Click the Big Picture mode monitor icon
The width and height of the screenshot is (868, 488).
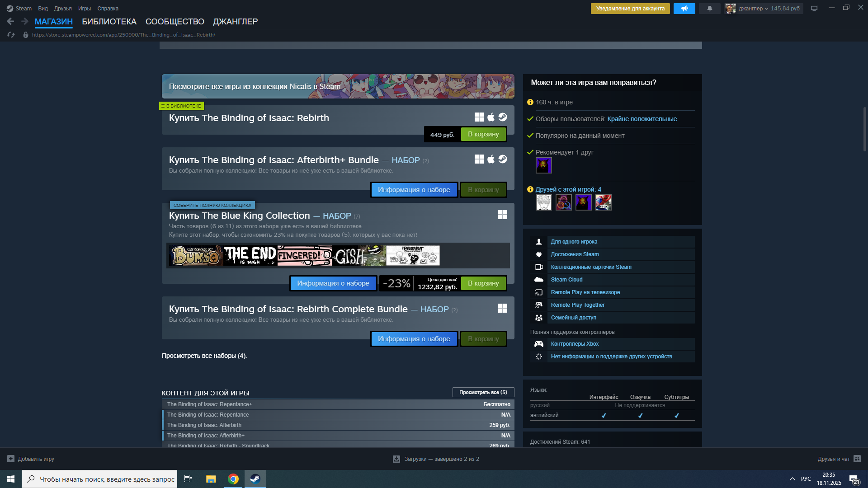pos(814,9)
